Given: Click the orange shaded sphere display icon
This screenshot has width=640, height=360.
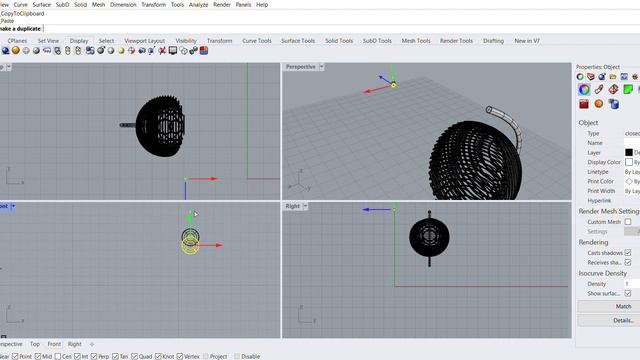Looking at the screenshot, I should pos(16,51).
